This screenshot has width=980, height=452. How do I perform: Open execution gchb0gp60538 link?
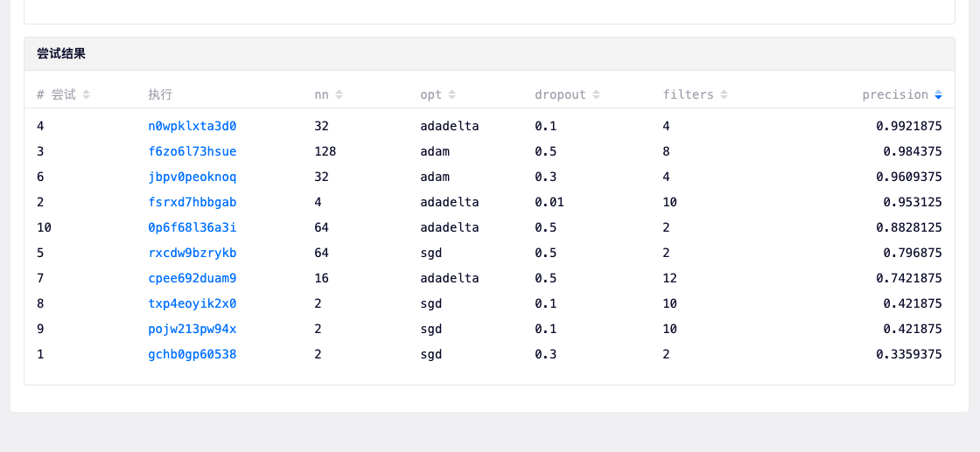192,354
